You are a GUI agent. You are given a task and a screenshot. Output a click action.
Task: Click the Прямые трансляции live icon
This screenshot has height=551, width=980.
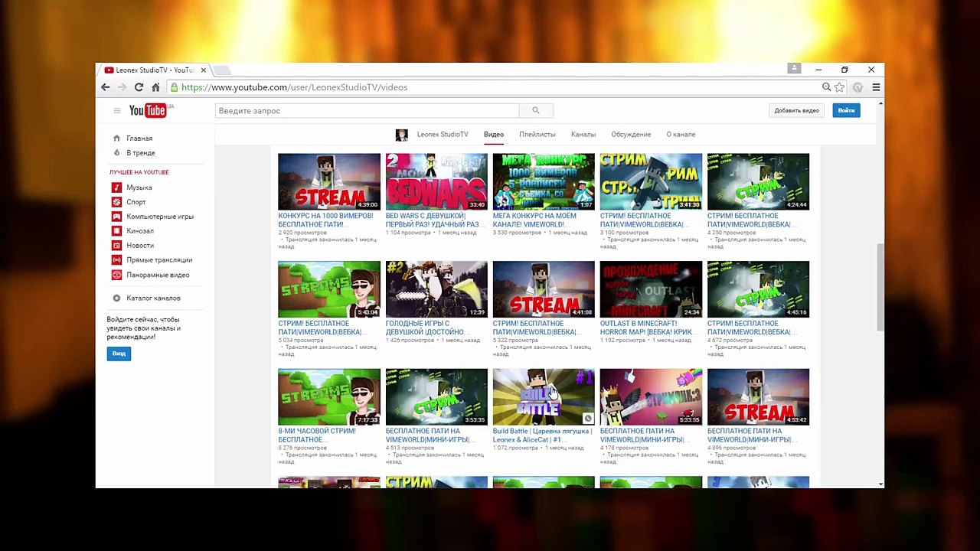point(116,260)
